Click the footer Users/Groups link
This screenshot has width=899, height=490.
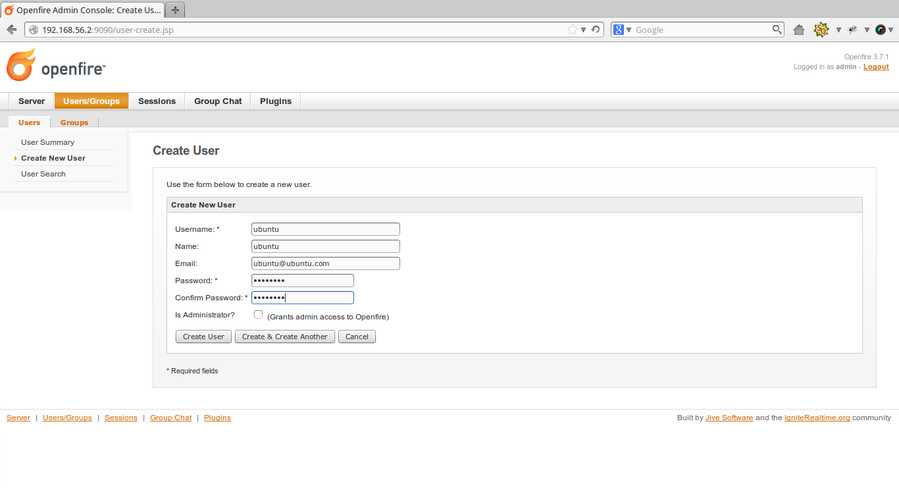coord(67,418)
